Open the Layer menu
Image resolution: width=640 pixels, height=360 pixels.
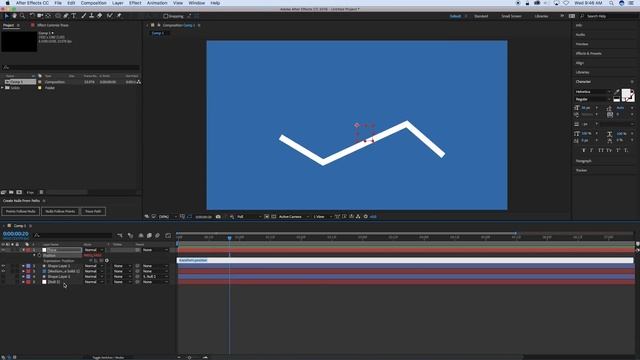[118, 3]
